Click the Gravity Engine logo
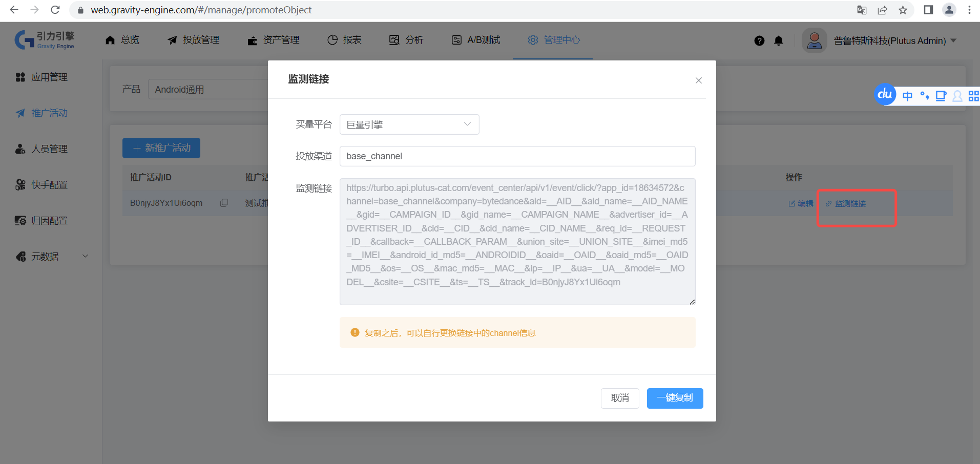The height and width of the screenshot is (464, 980). (x=45, y=40)
